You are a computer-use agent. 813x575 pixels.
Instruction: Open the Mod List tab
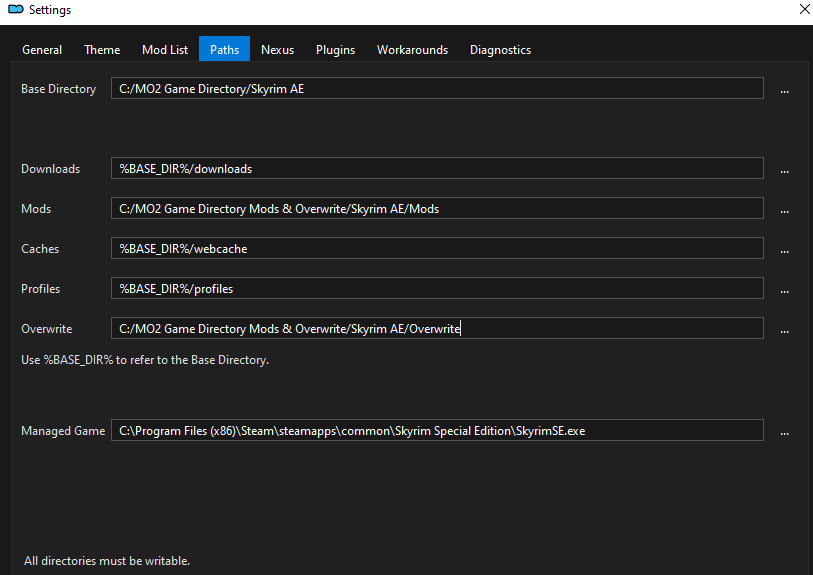[x=165, y=50]
